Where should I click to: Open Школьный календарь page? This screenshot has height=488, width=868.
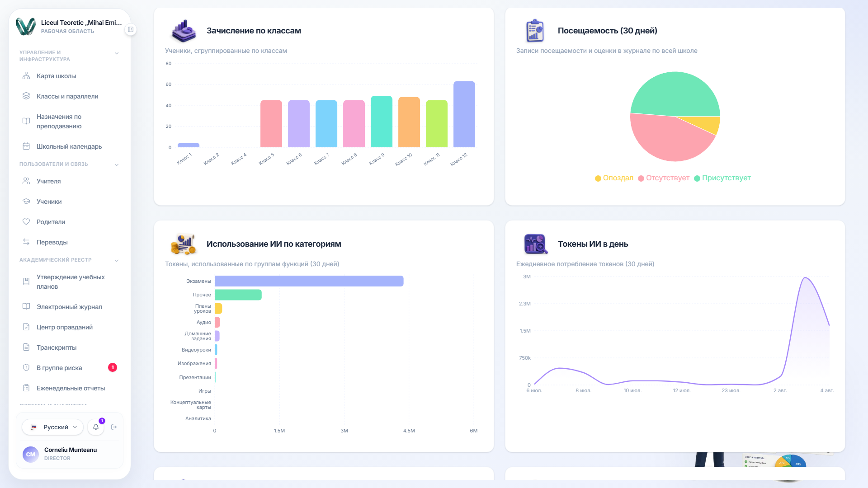tap(70, 146)
